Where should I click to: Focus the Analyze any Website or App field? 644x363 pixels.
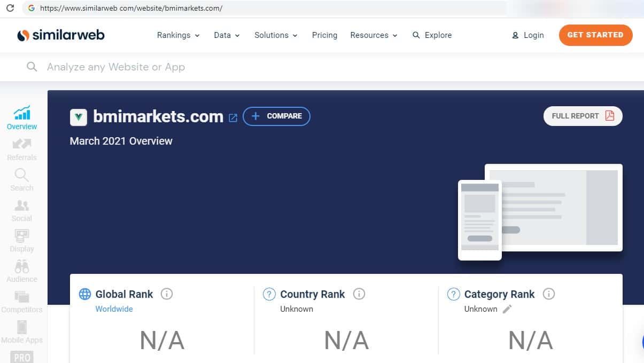point(321,67)
